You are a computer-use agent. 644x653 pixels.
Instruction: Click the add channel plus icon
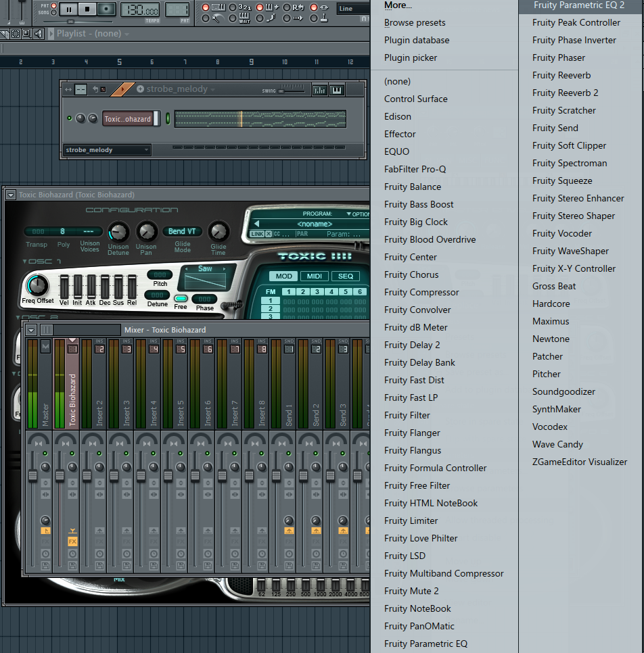(141, 89)
